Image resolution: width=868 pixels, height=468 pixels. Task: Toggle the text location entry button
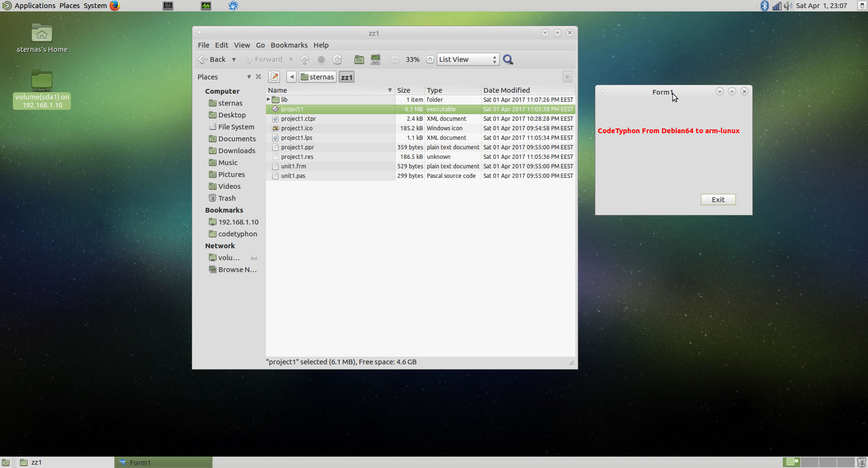click(x=274, y=77)
